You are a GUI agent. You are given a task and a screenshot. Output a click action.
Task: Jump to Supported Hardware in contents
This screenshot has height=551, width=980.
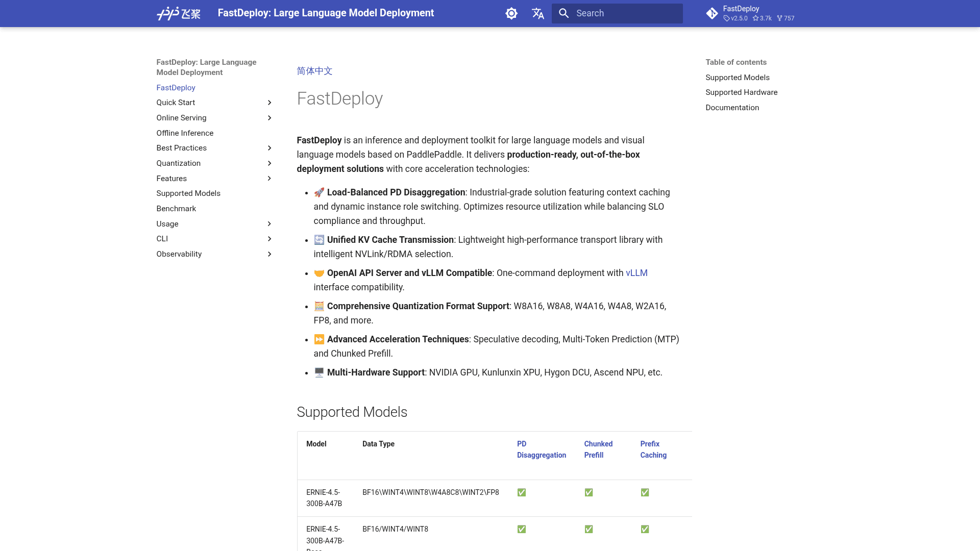click(741, 92)
